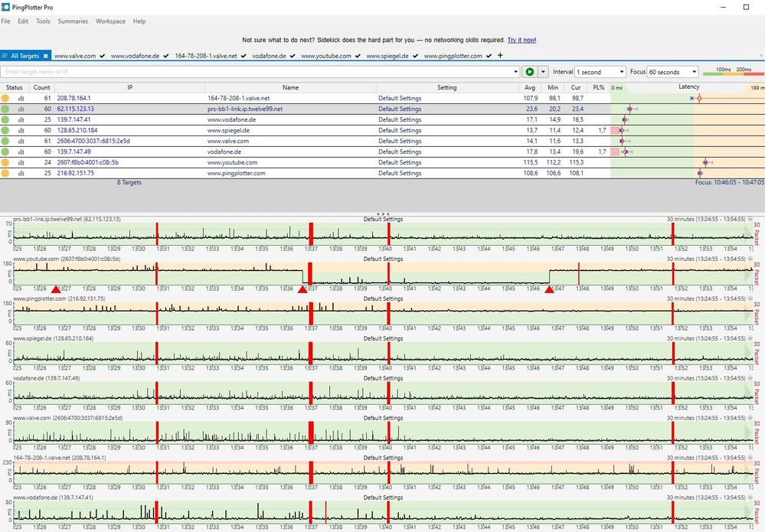Click red triangle marker near 13:27 on youtube graph
The height and width of the screenshot is (532, 765).
[56, 289]
